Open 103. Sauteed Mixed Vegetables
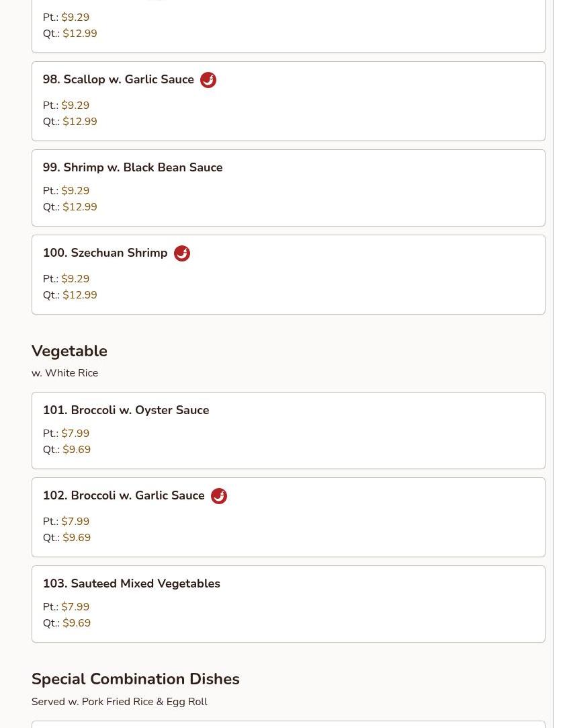The image size is (567, 728). (131, 583)
